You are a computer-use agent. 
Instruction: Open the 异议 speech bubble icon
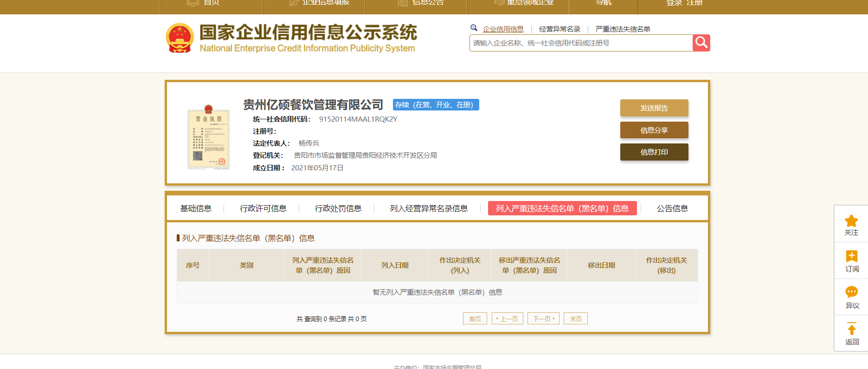tap(852, 292)
